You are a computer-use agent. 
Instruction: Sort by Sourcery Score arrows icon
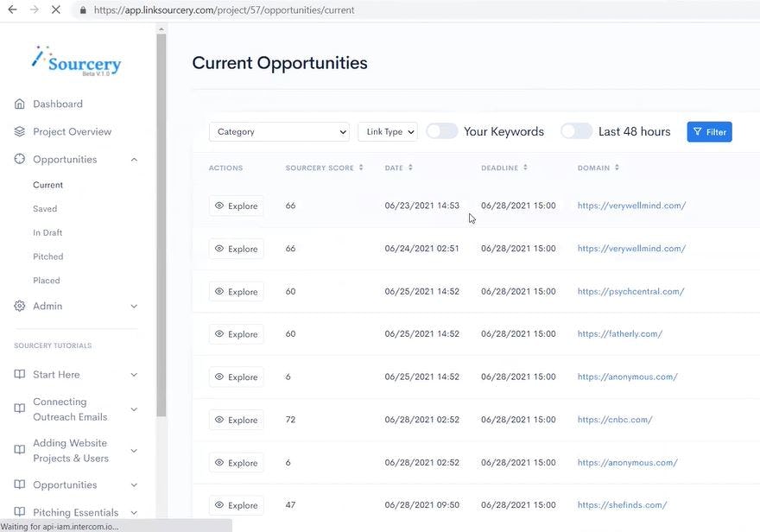click(361, 168)
